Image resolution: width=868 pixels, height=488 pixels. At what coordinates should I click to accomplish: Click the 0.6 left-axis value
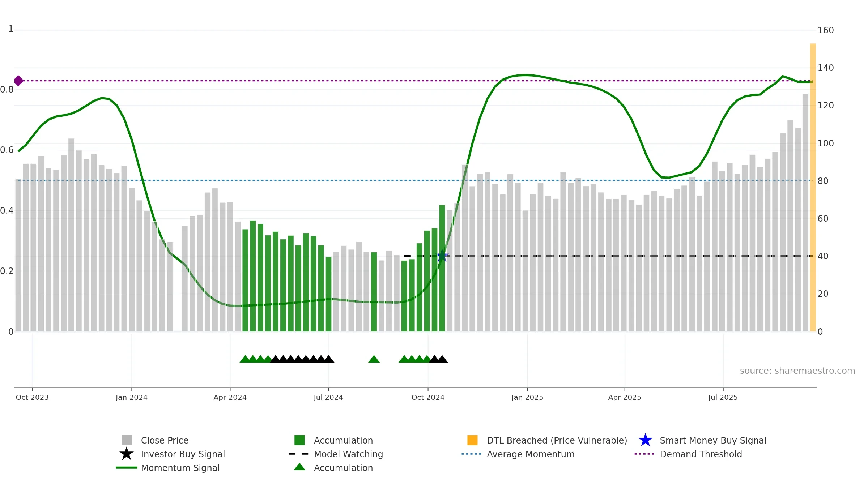coord(7,150)
